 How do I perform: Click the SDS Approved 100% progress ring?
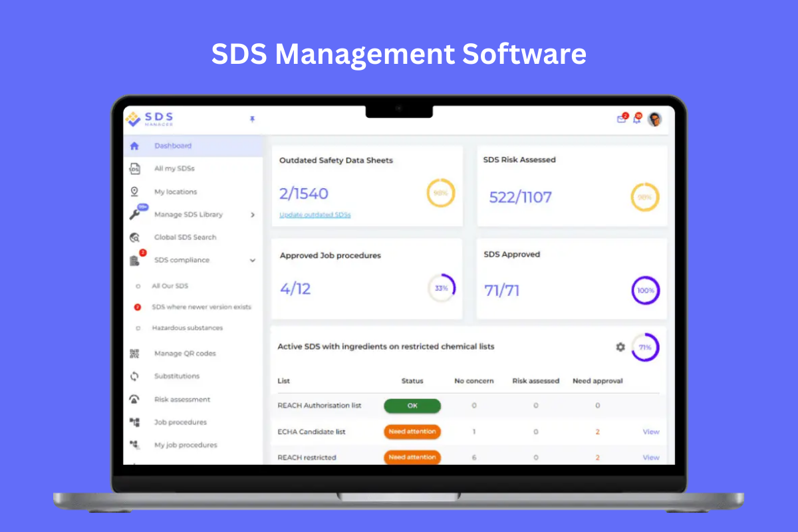click(645, 291)
